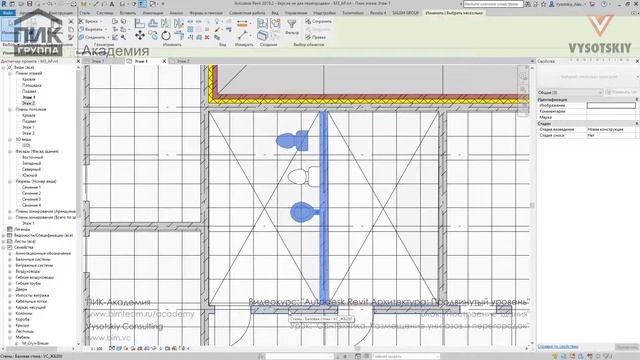The width and height of the screenshot is (640, 360).
Task: Select Площадка under Планы этажей
Action: 32,85
